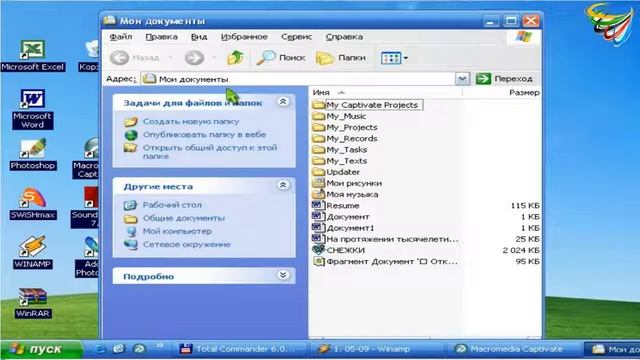Select the Resume Word document icon

[318, 205]
